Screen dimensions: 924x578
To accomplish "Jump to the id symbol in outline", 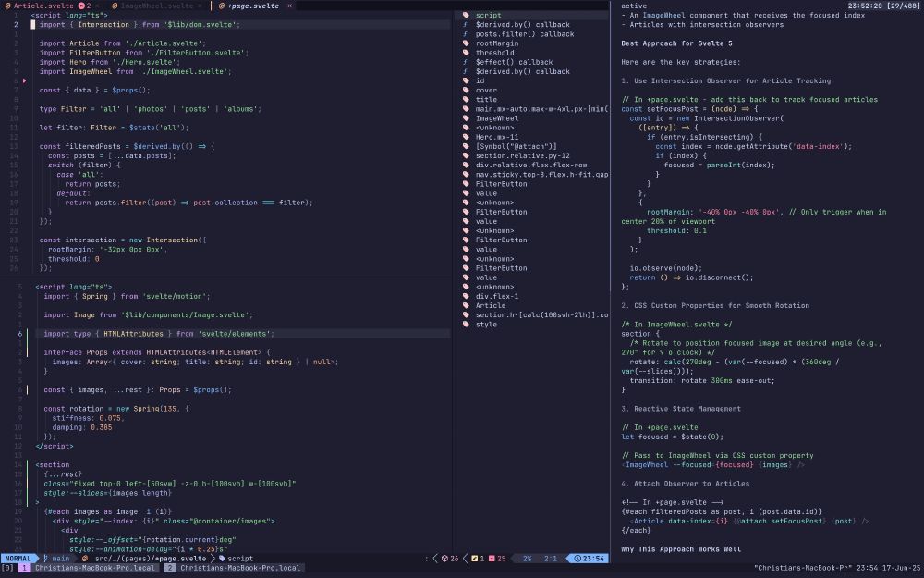I will tap(480, 80).
